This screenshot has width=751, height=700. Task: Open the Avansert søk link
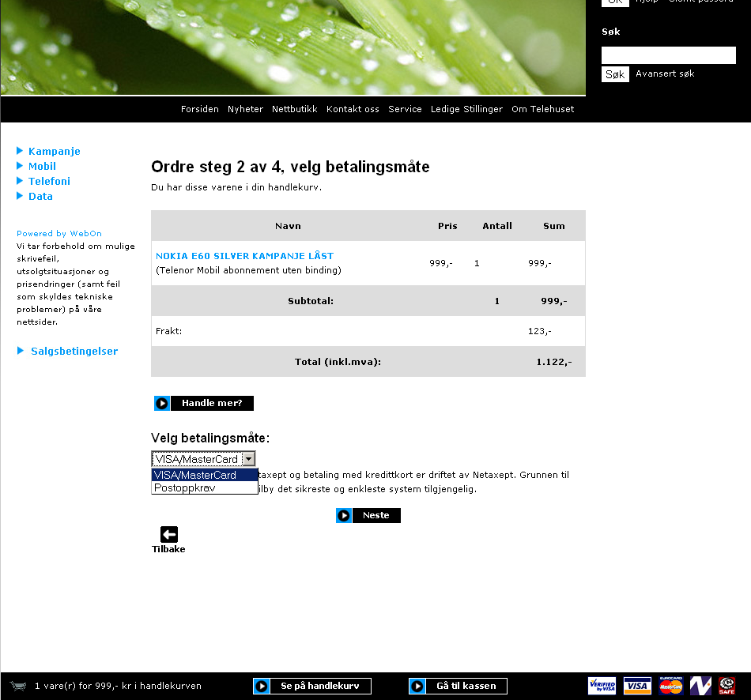[665, 73]
